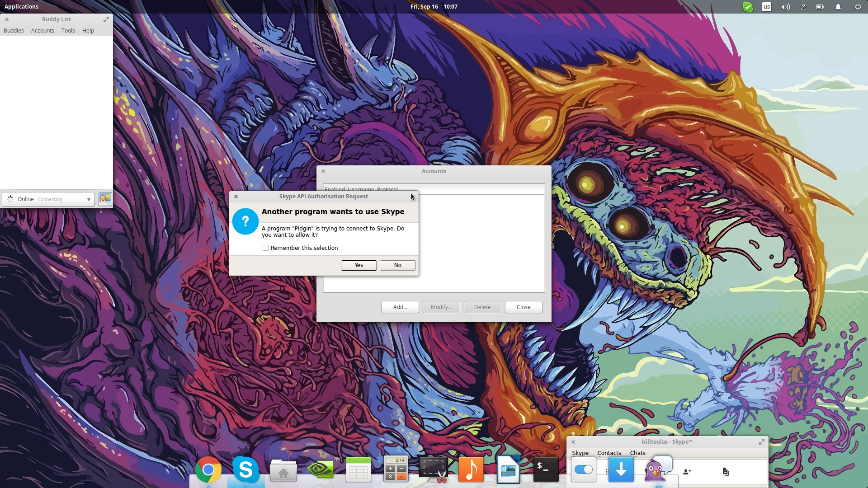Viewport: 868px width, 488px height.
Task: Click the buddy icon in Buddy List
Action: pyautogui.click(x=105, y=199)
